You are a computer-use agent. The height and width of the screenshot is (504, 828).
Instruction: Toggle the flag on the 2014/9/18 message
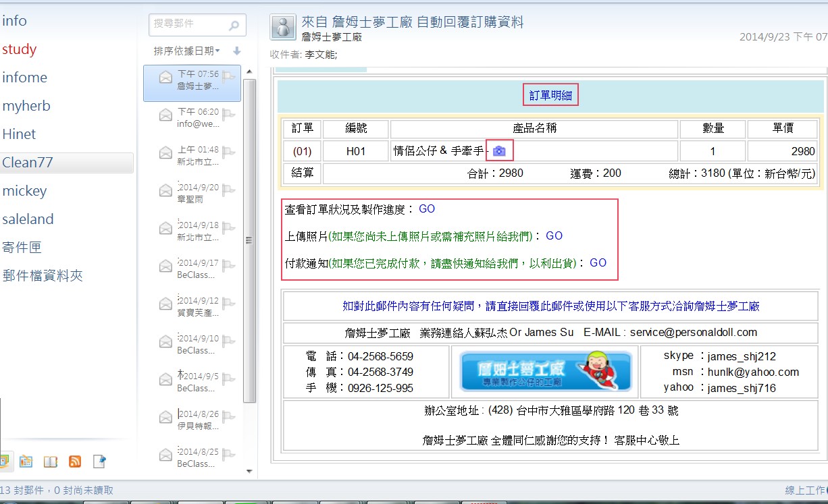[x=228, y=227]
